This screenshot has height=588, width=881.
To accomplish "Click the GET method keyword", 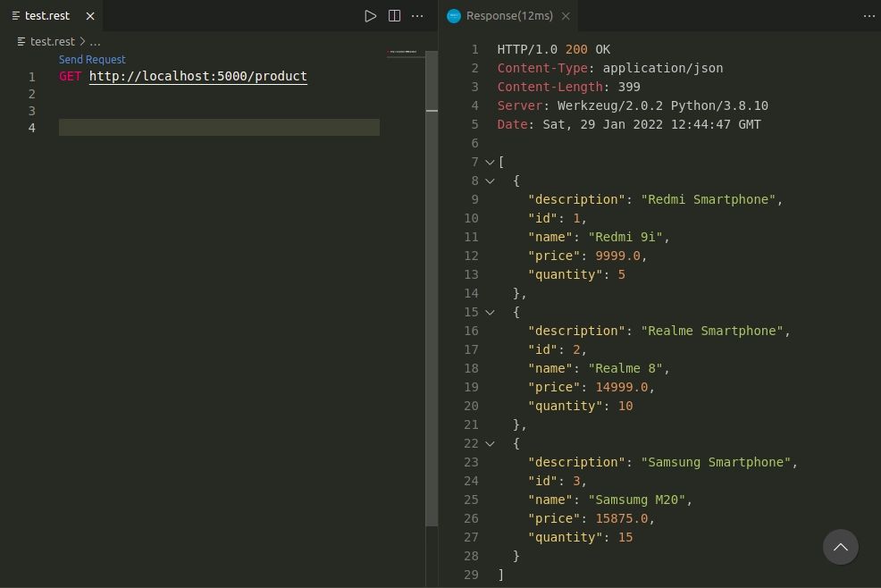I will tap(71, 76).
